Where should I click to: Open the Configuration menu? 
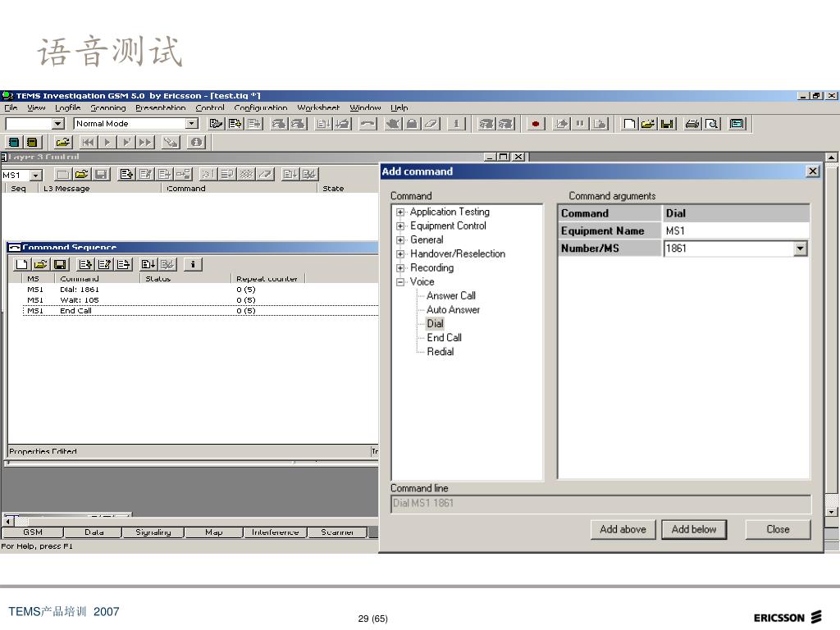tap(260, 107)
